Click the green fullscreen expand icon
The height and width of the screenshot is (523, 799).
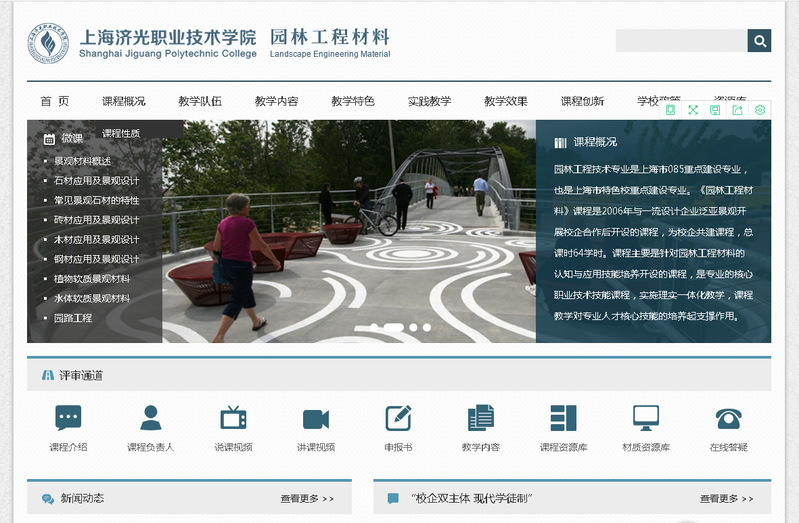693,110
